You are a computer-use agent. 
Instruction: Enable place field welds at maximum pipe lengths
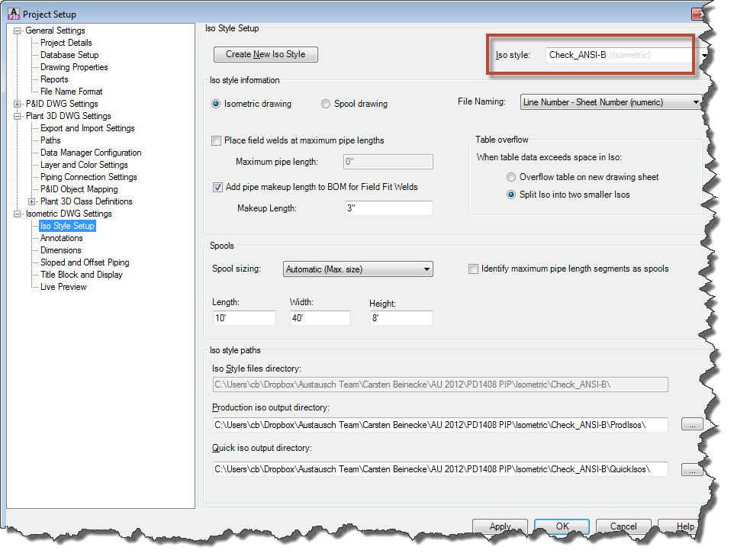[216, 141]
